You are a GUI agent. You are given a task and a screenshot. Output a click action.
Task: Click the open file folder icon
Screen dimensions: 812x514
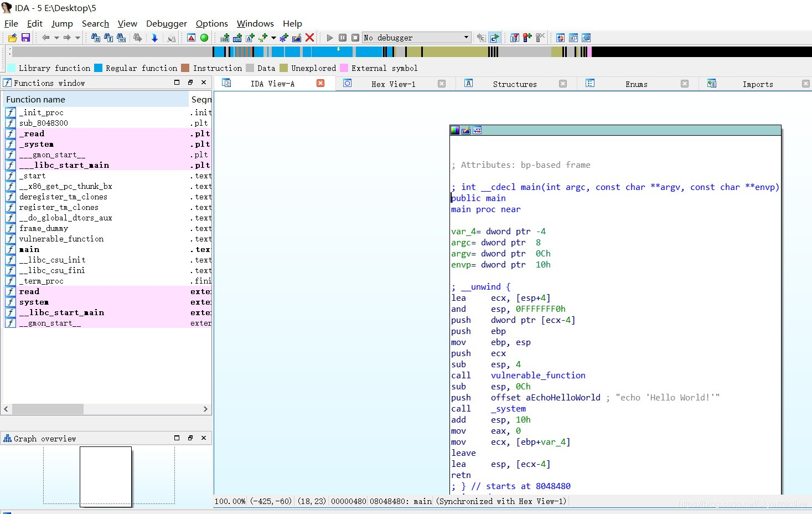point(12,38)
